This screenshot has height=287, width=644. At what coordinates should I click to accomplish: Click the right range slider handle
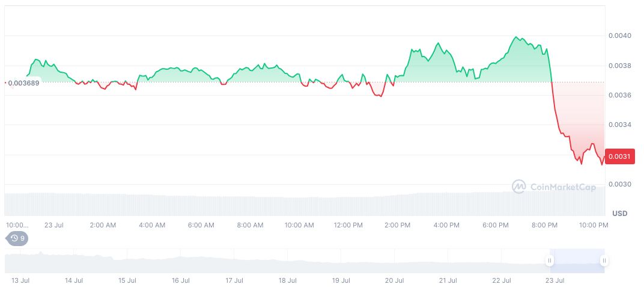tap(603, 261)
